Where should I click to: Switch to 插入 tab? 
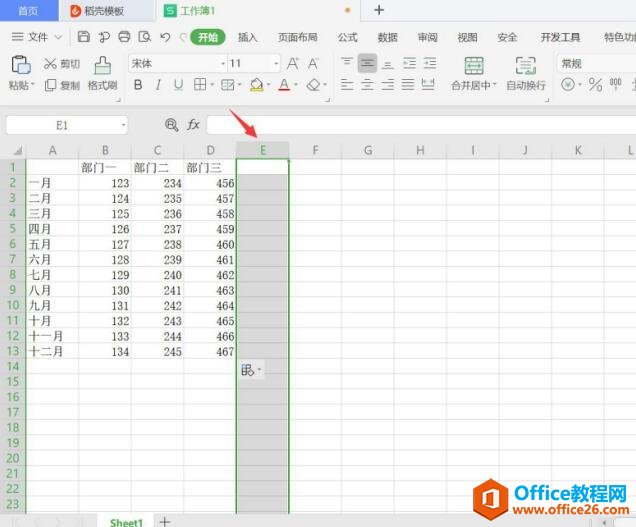(x=247, y=37)
